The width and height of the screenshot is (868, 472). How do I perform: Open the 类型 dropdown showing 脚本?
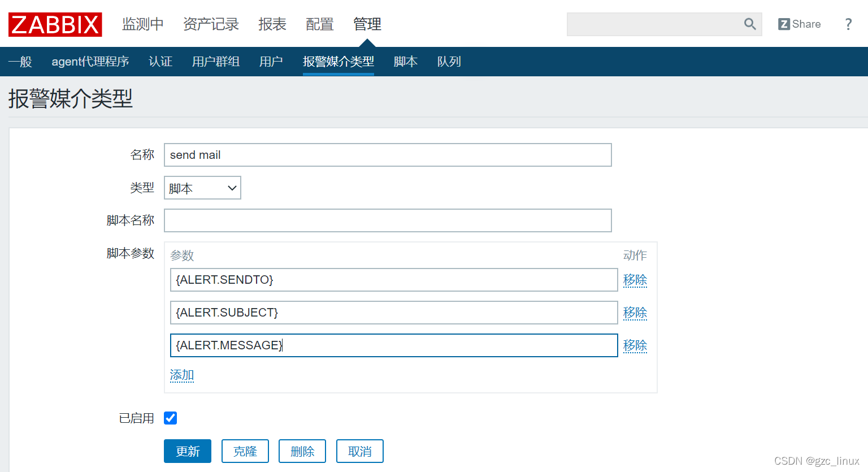pyautogui.click(x=202, y=188)
